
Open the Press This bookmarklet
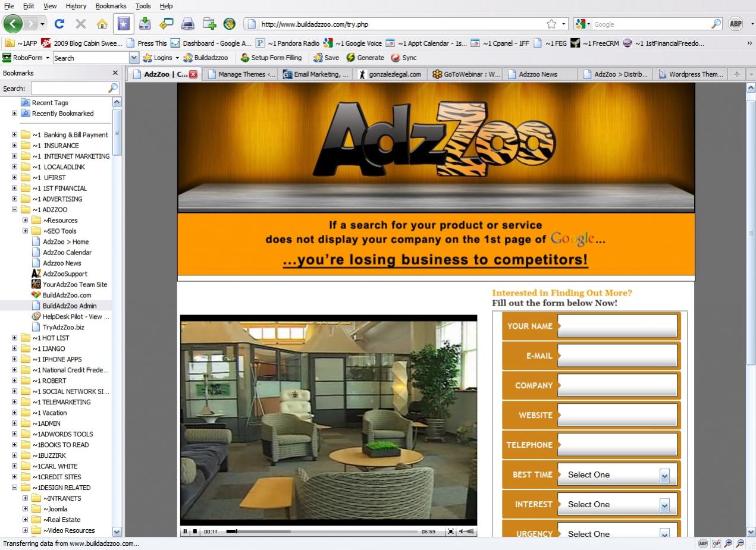[146, 43]
